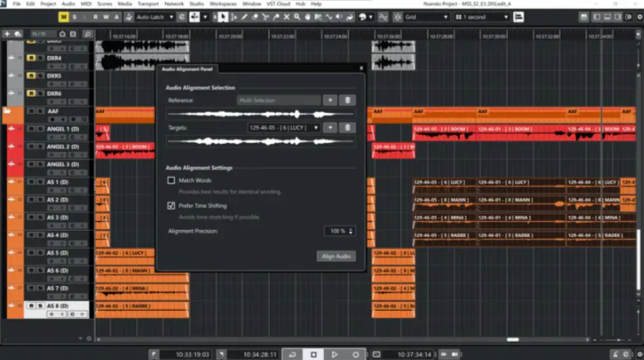This screenshot has height=360, width=644.
Task: Adjust the Alignment Precision percentage stepper
Action: tap(351, 231)
